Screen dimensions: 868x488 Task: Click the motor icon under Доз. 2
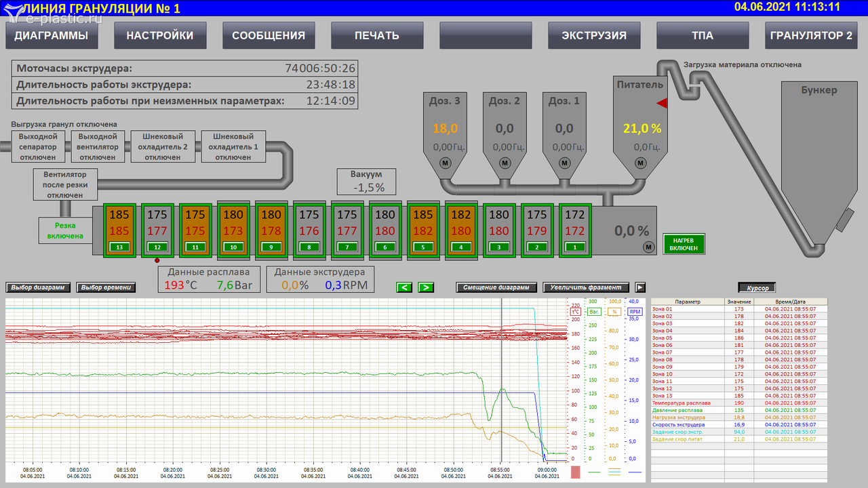505,163
